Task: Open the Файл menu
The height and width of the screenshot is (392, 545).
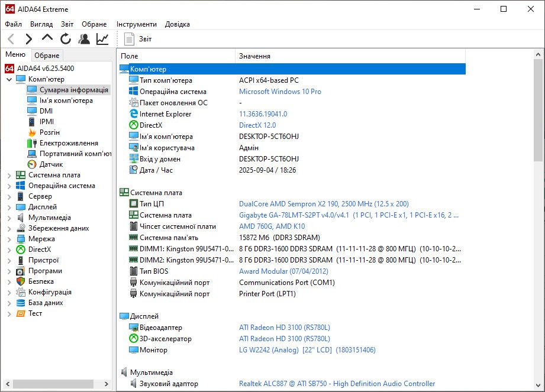Action: point(14,24)
